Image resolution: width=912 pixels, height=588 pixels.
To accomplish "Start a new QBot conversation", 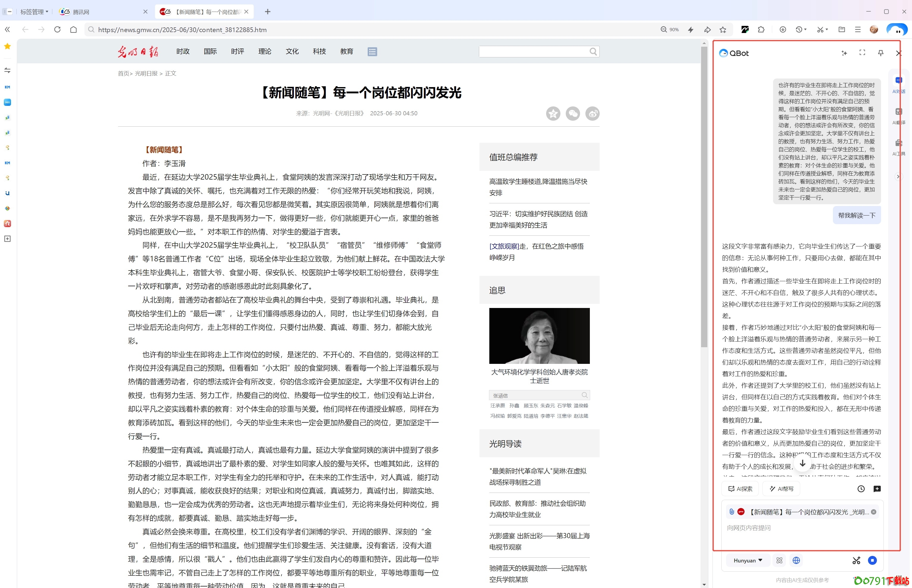I will click(x=877, y=489).
